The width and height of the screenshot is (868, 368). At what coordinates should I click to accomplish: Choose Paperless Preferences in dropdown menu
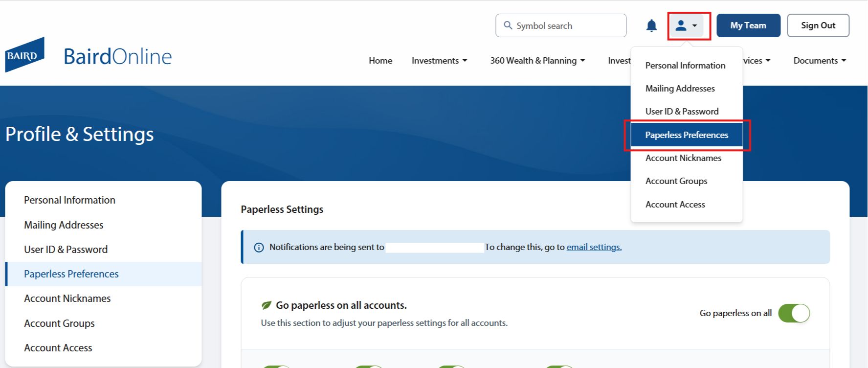tap(687, 135)
